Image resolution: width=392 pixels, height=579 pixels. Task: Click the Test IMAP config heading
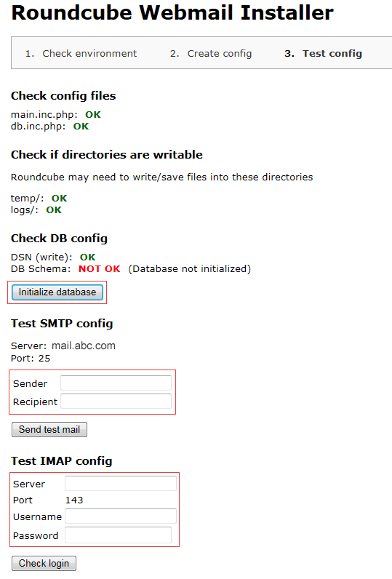[x=62, y=461]
